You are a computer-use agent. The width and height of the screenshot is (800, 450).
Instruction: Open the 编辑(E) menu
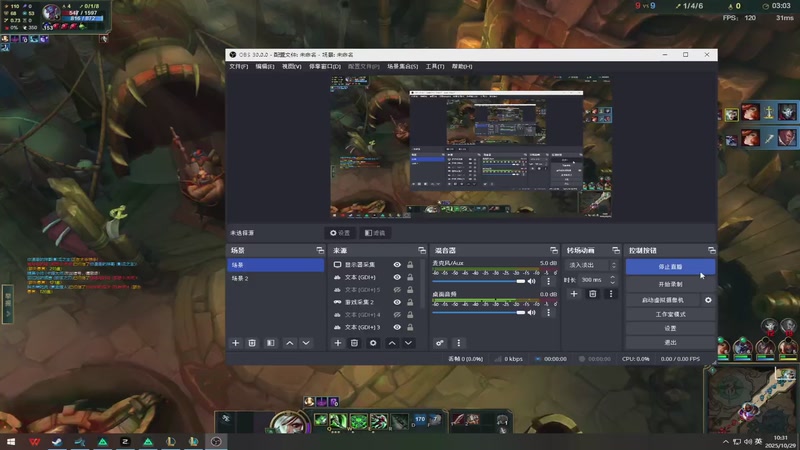coord(265,66)
